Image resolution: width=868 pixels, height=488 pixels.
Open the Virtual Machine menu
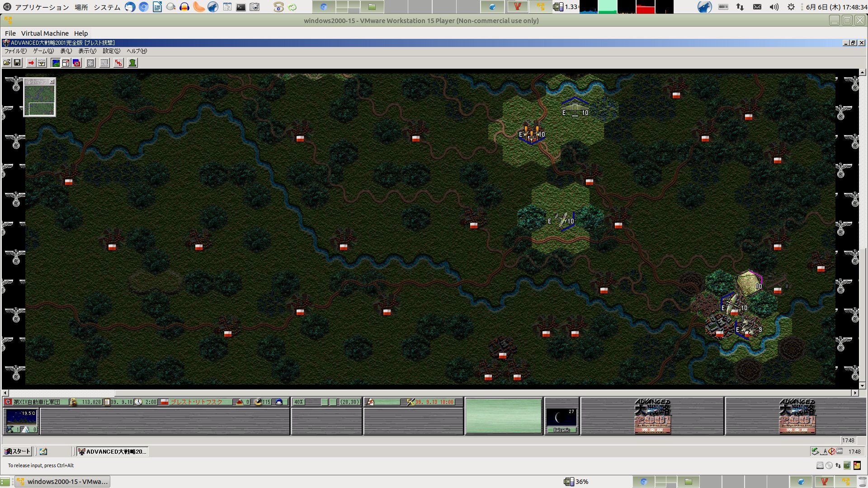(45, 33)
